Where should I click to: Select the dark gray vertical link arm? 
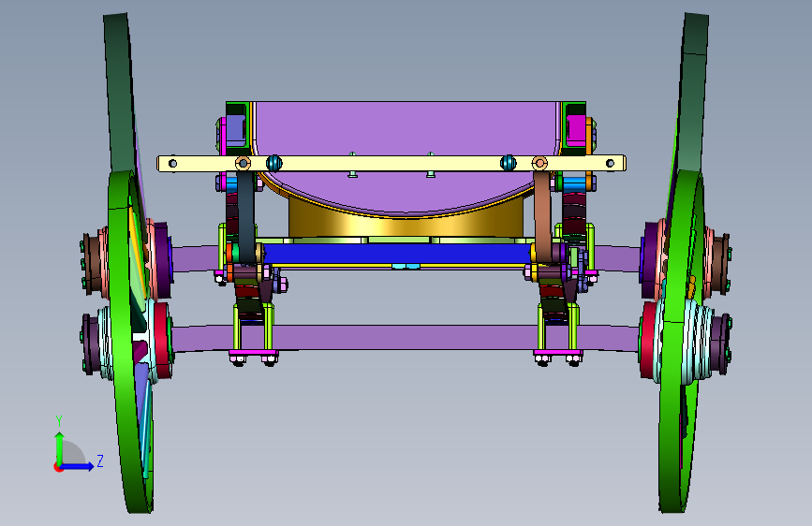(246, 217)
